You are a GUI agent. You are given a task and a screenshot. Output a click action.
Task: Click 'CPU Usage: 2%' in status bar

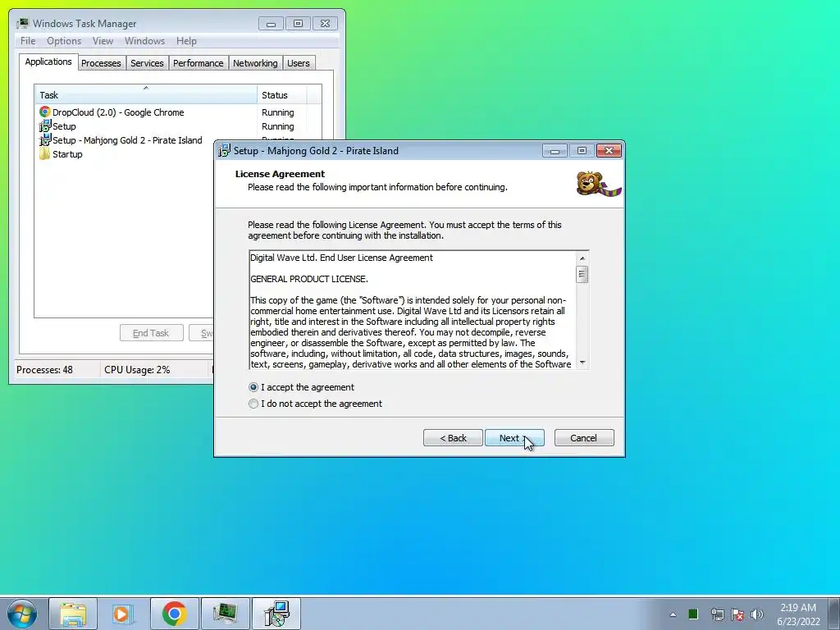(x=137, y=370)
